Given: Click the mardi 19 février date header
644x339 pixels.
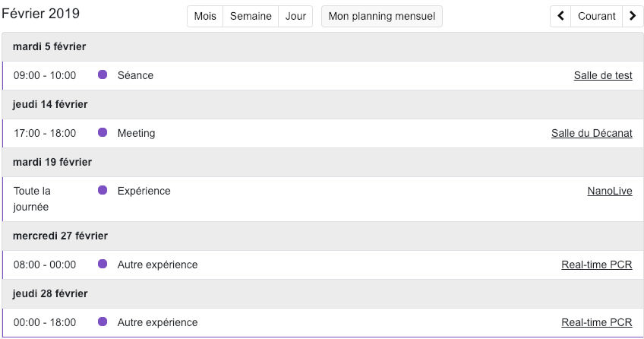Looking at the screenshot, I should [52, 162].
